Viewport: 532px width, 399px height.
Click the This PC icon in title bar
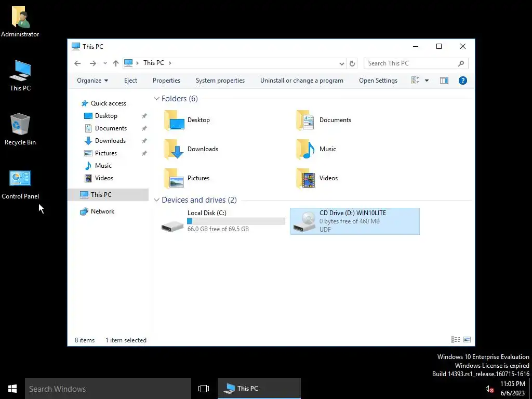(x=76, y=46)
